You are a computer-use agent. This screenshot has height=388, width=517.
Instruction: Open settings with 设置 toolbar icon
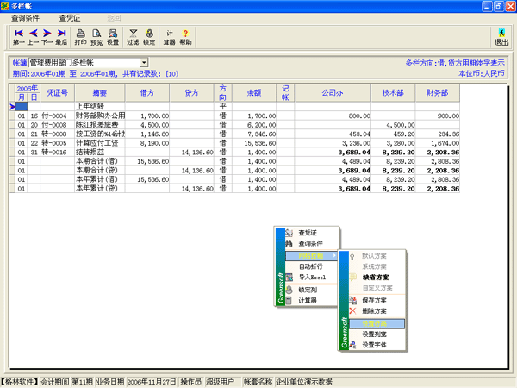tap(113, 37)
